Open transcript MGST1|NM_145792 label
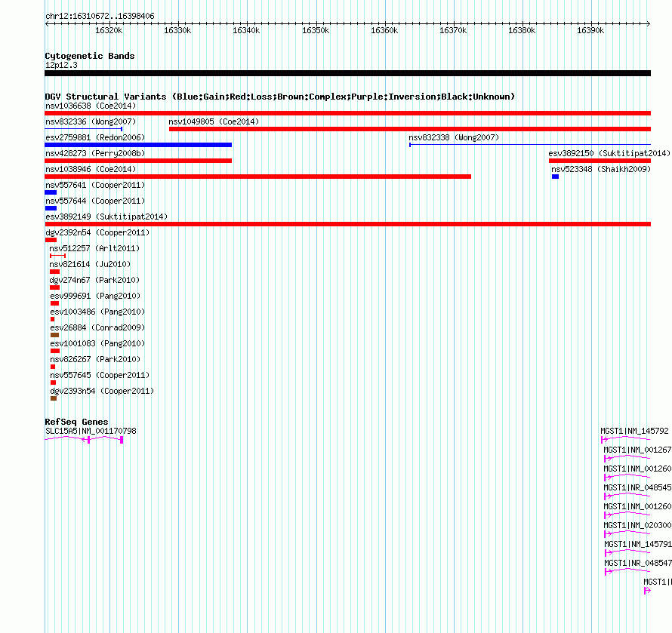Image resolution: width=672 pixels, height=633 pixels. pyautogui.click(x=634, y=431)
